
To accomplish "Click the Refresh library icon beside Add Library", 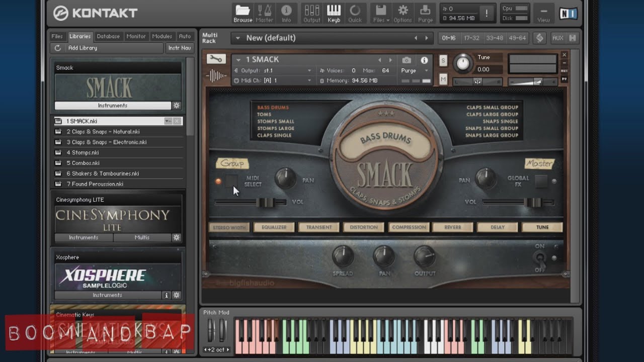I will point(58,48).
